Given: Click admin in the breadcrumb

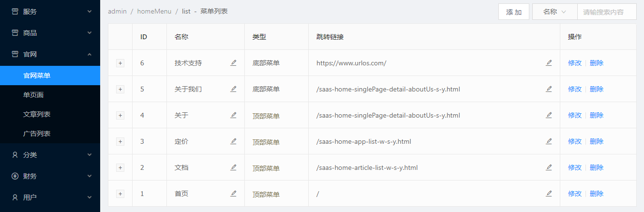Looking at the screenshot, I should 118,11.
